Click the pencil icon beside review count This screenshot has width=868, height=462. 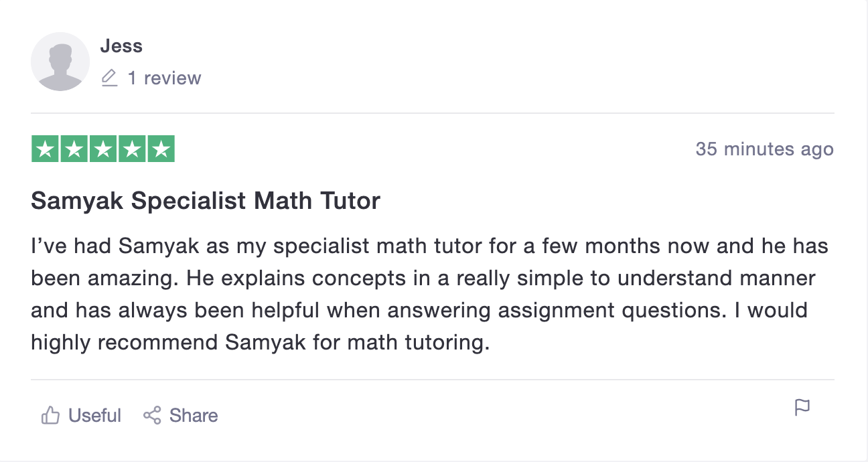tap(109, 78)
